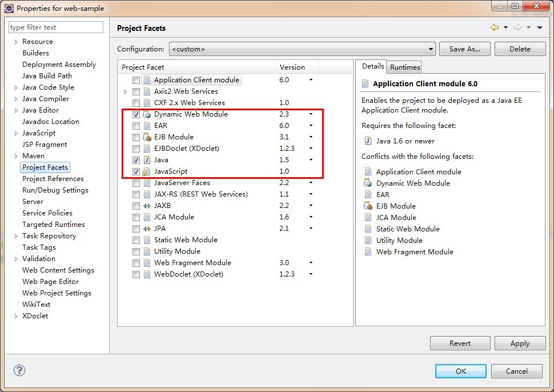Click the Web Fragment Module list icon
This screenshot has height=392, width=554.
tap(147, 263)
